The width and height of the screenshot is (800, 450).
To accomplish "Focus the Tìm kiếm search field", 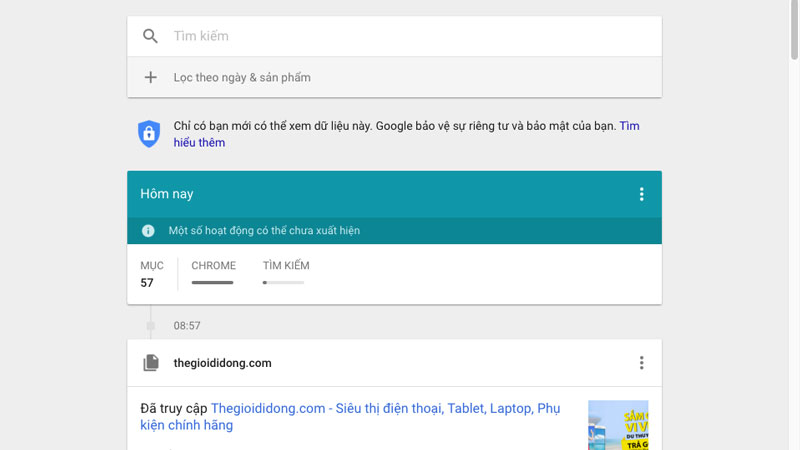I will [394, 36].
